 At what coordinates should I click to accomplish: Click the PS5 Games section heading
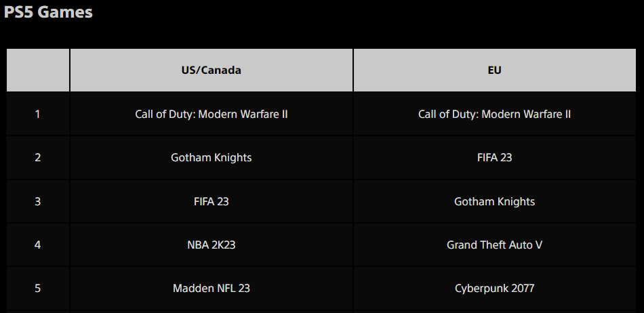pos(48,12)
